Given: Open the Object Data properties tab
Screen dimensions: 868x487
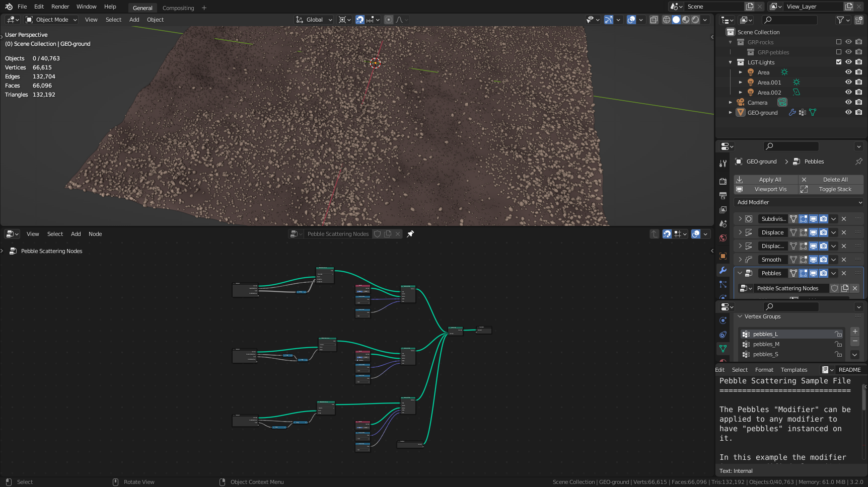Looking at the screenshot, I should 723,348.
